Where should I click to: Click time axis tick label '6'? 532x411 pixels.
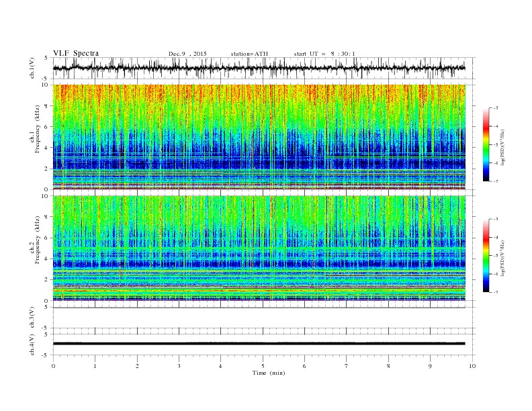pyautogui.click(x=304, y=366)
